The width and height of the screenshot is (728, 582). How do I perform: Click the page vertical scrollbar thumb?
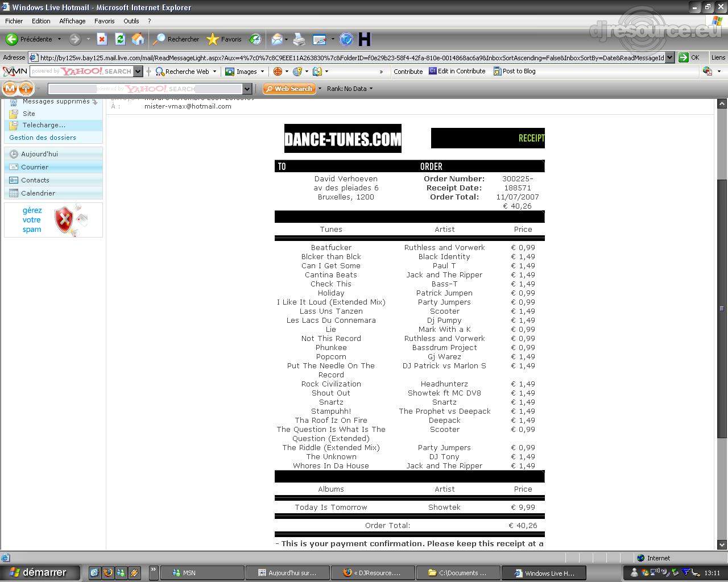point(722,309)
